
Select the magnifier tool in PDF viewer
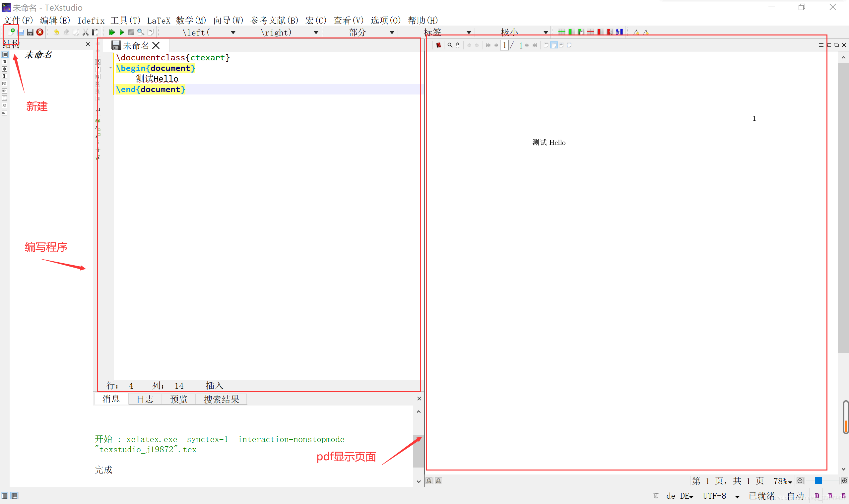click(x=450, y=45)
